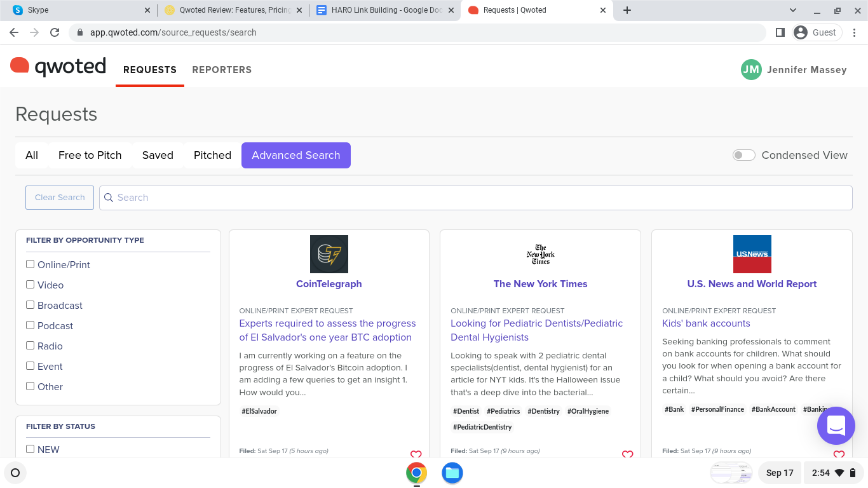Screen dimensions: 868x488
Task: Open the status tray showing 2:54
Action: [834, 473]
